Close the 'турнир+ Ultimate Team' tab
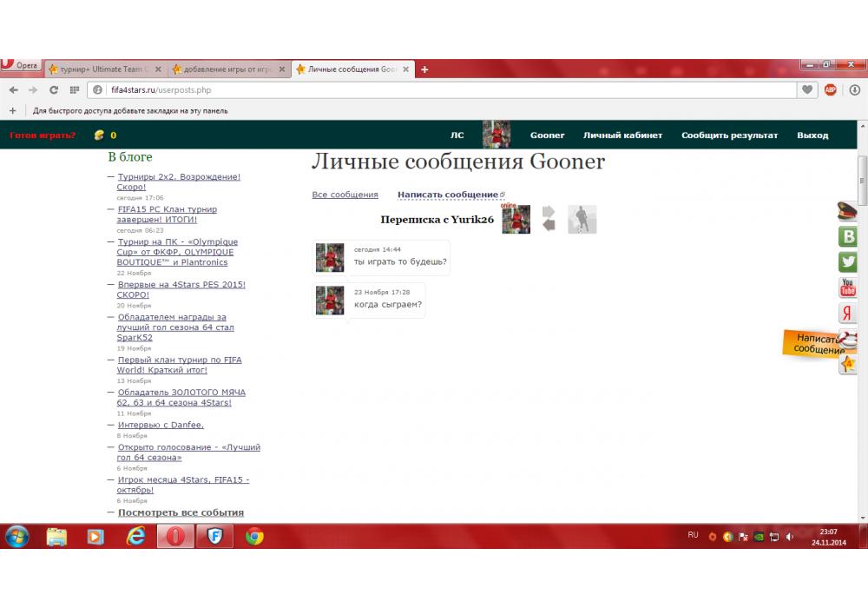This screenshot has height=608, width=868. click(158, 69)
